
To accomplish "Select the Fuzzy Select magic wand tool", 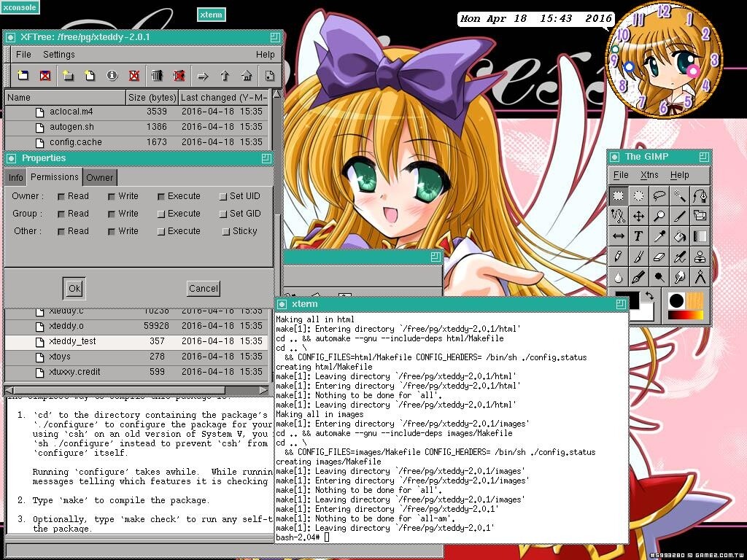I will click(x=680, y=195).
